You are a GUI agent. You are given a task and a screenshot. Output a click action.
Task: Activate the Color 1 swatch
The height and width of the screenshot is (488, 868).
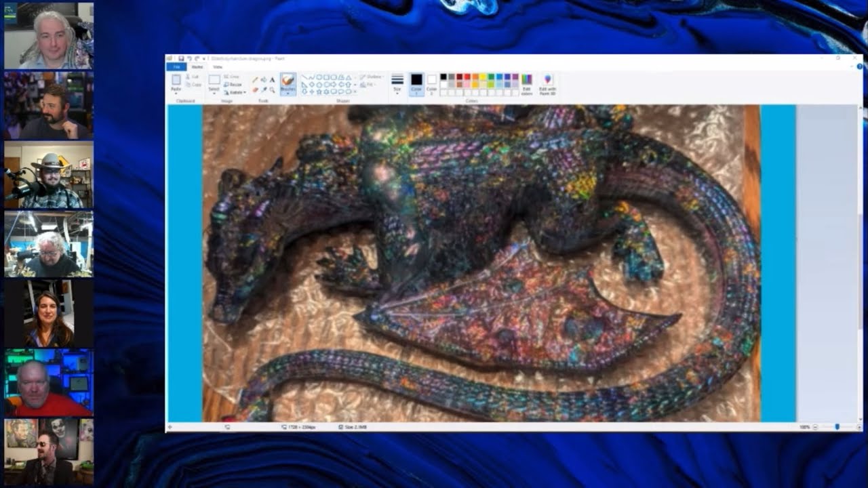416,83
